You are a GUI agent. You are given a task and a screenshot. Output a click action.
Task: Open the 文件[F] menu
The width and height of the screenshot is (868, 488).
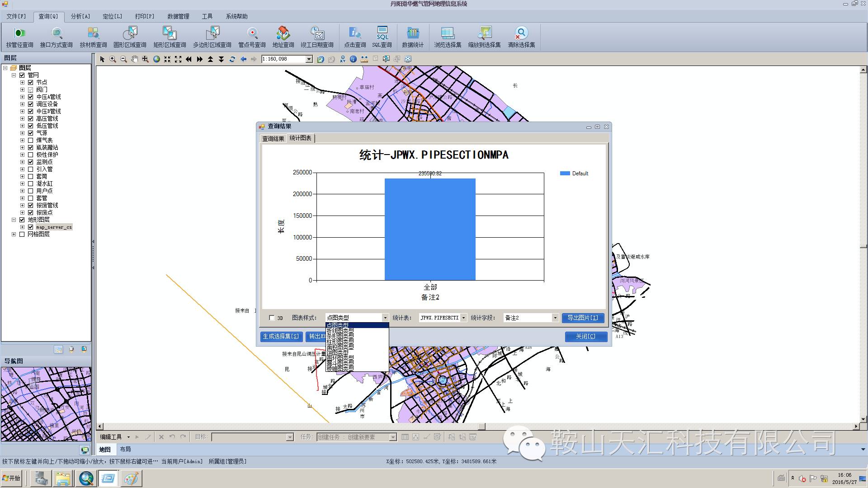click(16, 16)
